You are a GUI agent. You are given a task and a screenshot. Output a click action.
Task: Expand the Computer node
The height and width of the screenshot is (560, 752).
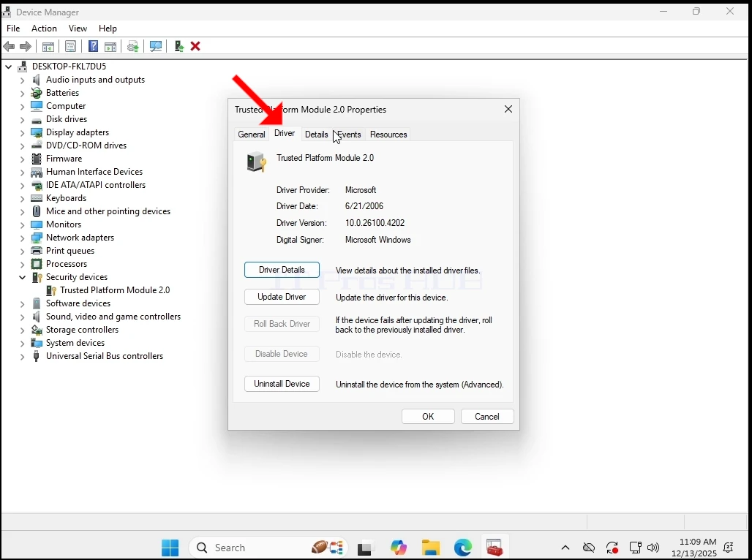coord(22,106)
